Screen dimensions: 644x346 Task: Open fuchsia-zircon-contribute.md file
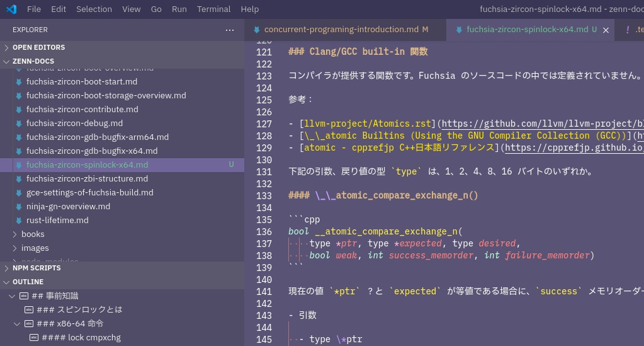click(82, 110)
